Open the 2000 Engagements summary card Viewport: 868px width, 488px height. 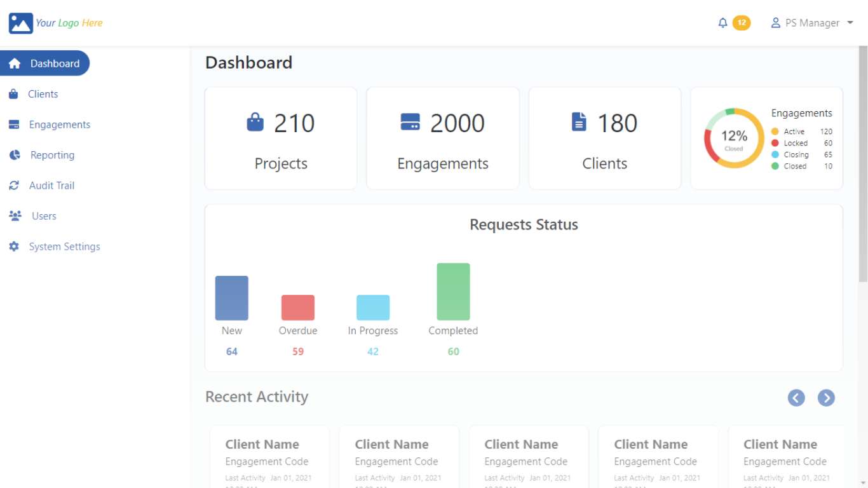443,139
